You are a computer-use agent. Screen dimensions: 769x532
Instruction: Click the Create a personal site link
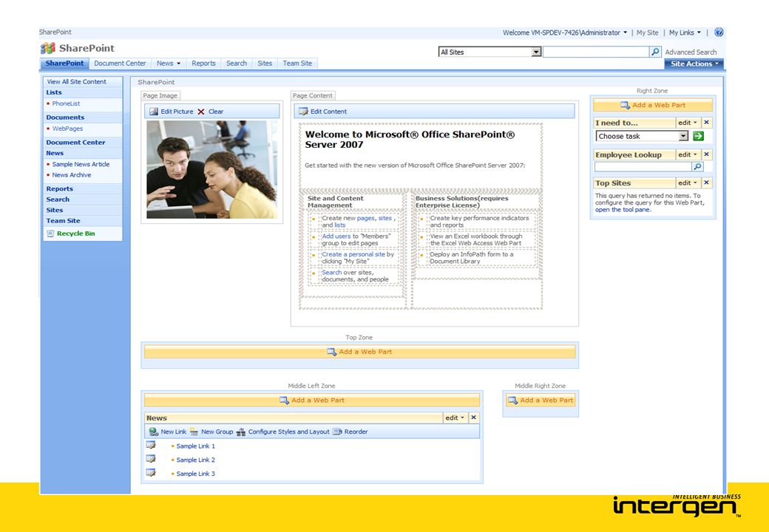pos(353,254)
